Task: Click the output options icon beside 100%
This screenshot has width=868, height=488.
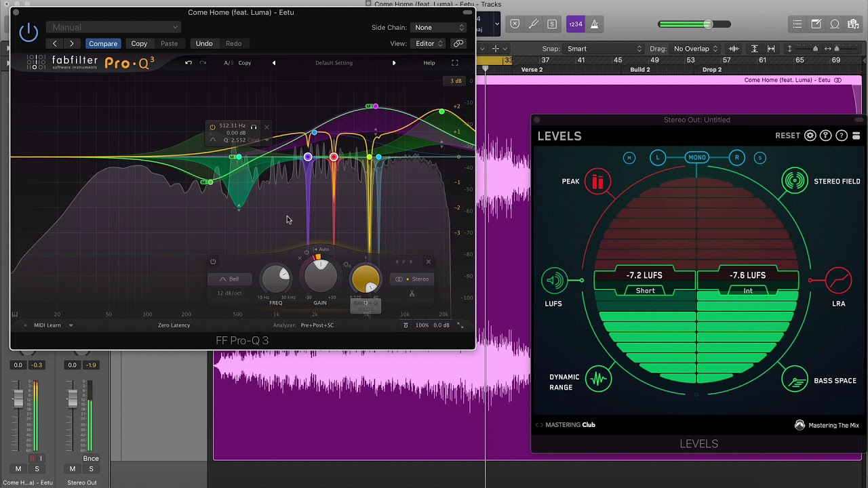Action: tap(406, 325)
